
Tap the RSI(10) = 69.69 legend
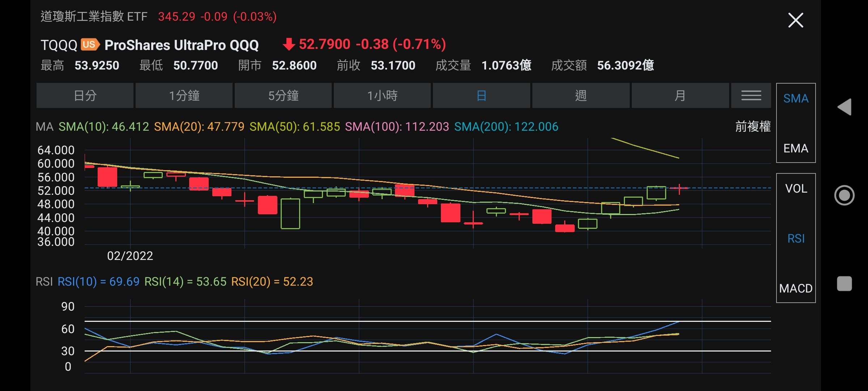tap(98, 282)
